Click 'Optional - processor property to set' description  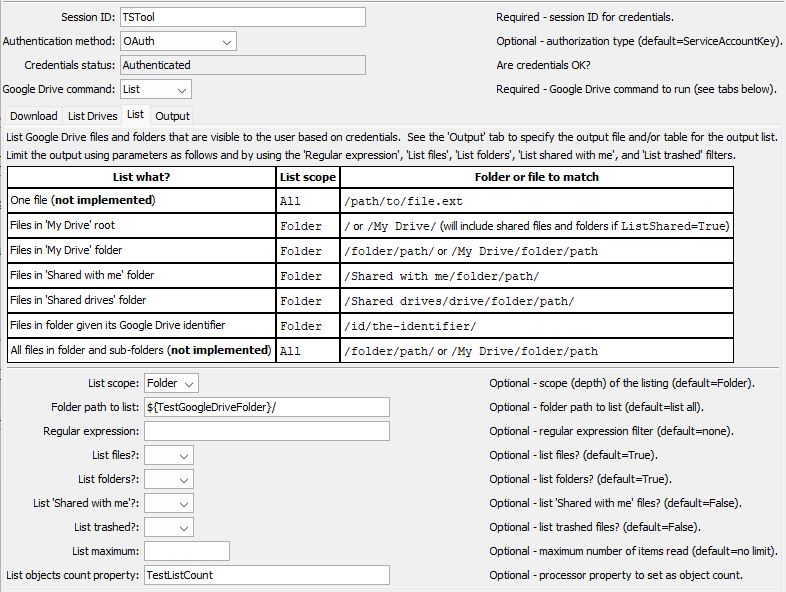point(616,575)
